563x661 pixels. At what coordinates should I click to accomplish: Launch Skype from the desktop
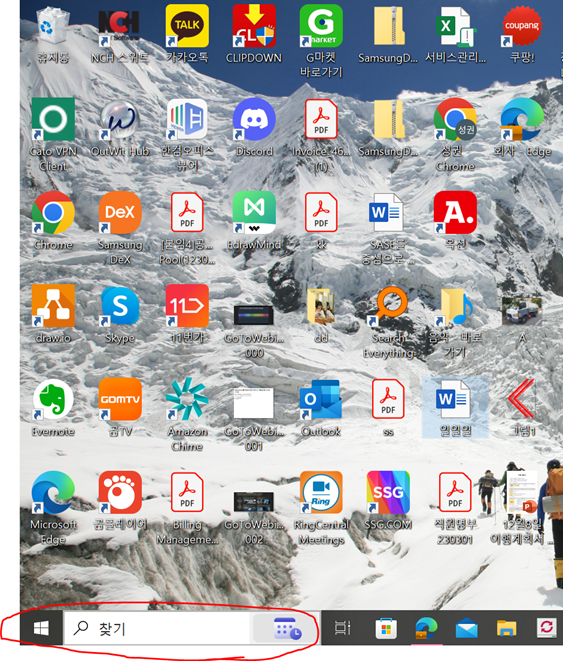120,306
